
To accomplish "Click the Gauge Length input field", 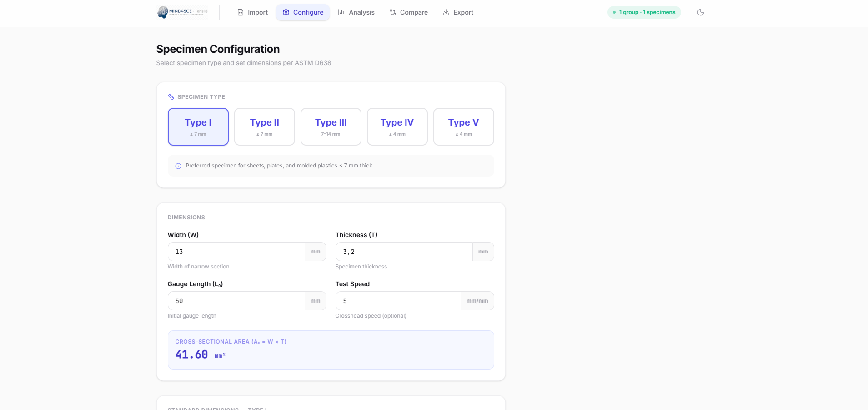I will coord(236,301).
